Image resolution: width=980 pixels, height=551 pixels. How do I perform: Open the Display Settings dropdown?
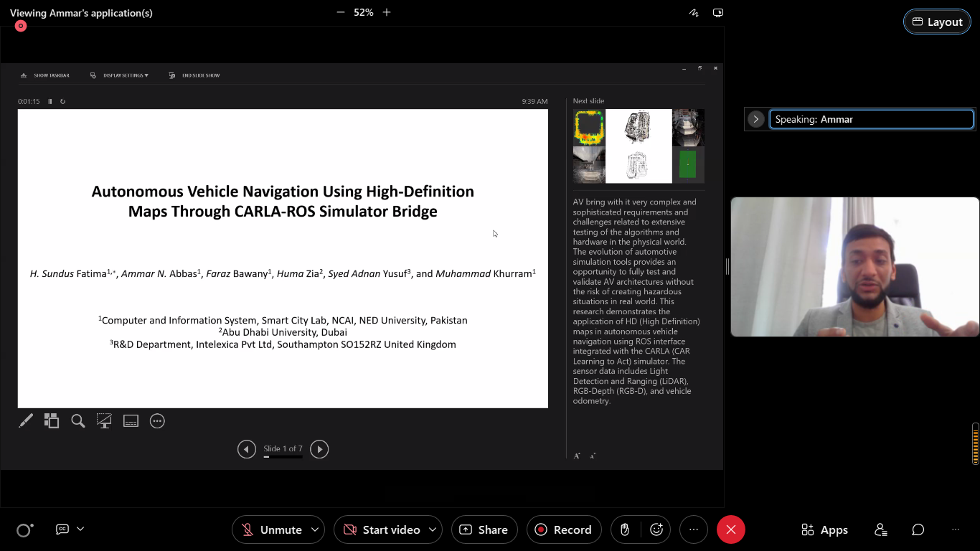pos(120,75)
